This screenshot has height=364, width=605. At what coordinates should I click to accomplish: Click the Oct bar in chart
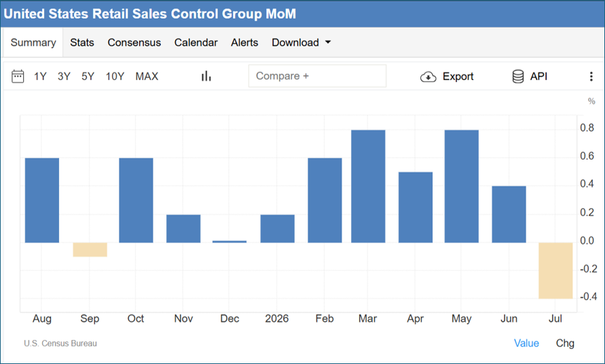[x=136, y=200]
